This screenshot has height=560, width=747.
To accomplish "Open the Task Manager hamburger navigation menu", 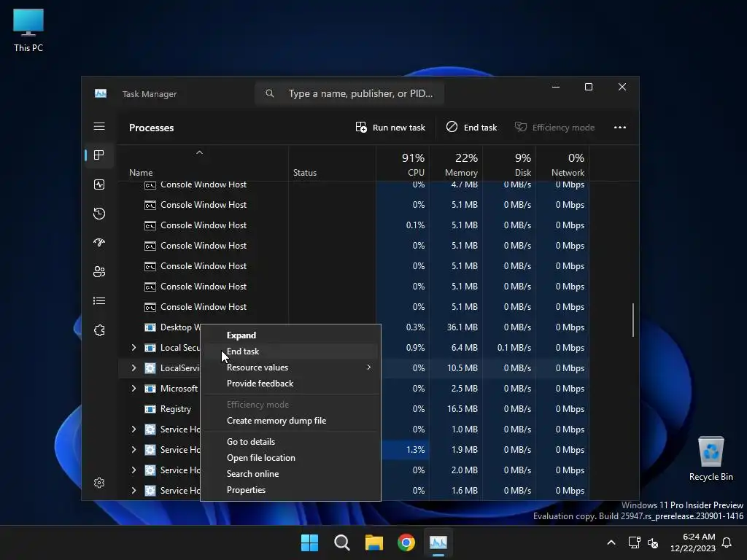I will point(99,126).
